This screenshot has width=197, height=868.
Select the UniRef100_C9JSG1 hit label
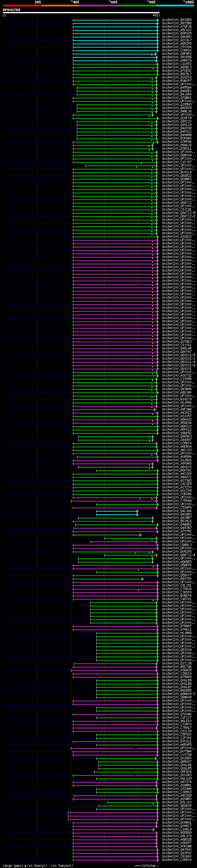click(x=176, y=345)
